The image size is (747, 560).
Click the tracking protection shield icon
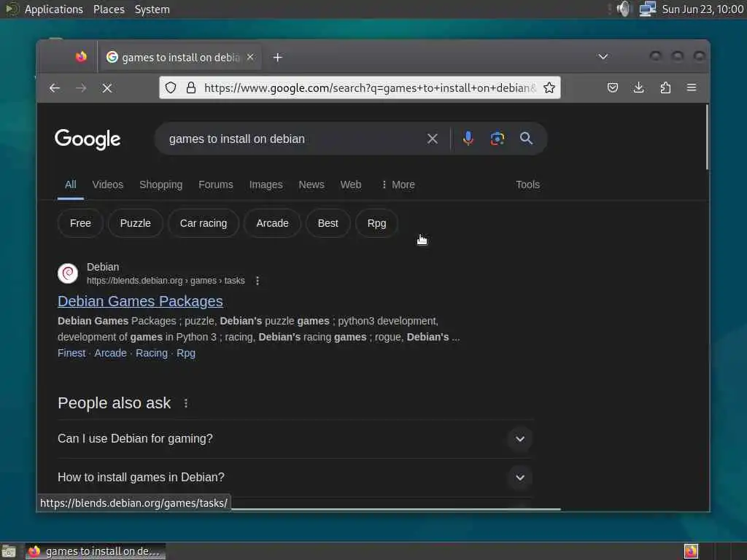(171, 87)
